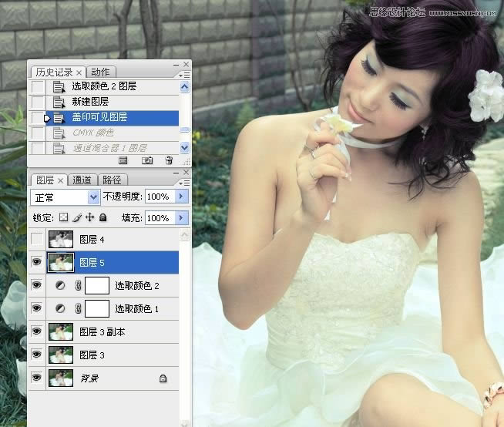Open the 不透明度 opacity slider arrow
504x427 pixels.
tap(182, 197)
